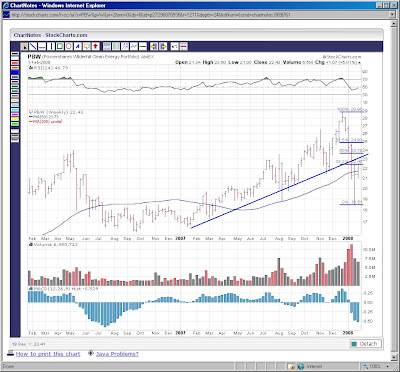Viewport: 400px width, 372px height.
Task: Pick the teal color swatch
Action: tap(15, 91)
